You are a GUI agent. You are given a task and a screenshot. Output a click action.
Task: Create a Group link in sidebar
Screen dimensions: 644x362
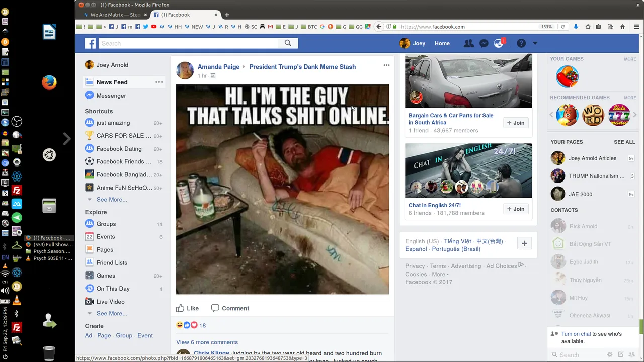pyautogui.click(x=124, y=335)
